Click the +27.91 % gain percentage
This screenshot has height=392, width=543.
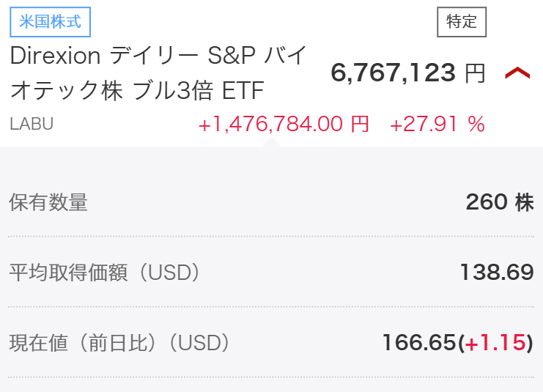click(x=437, y=125)
